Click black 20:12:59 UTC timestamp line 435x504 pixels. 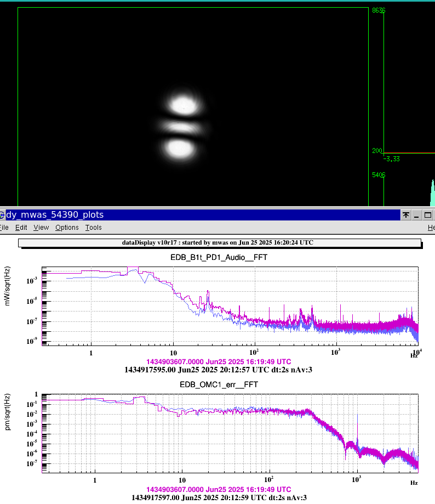[219, 497]
